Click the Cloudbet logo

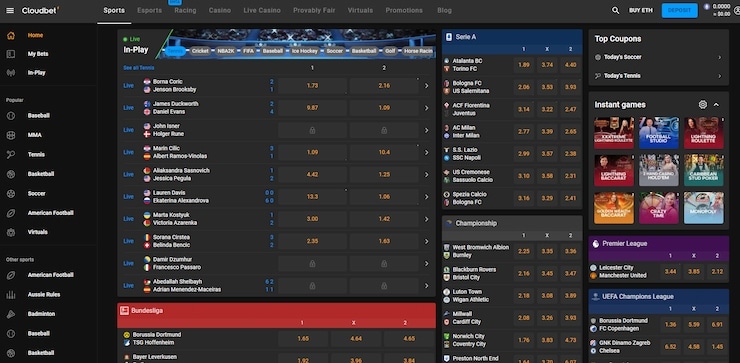(41, 10)
